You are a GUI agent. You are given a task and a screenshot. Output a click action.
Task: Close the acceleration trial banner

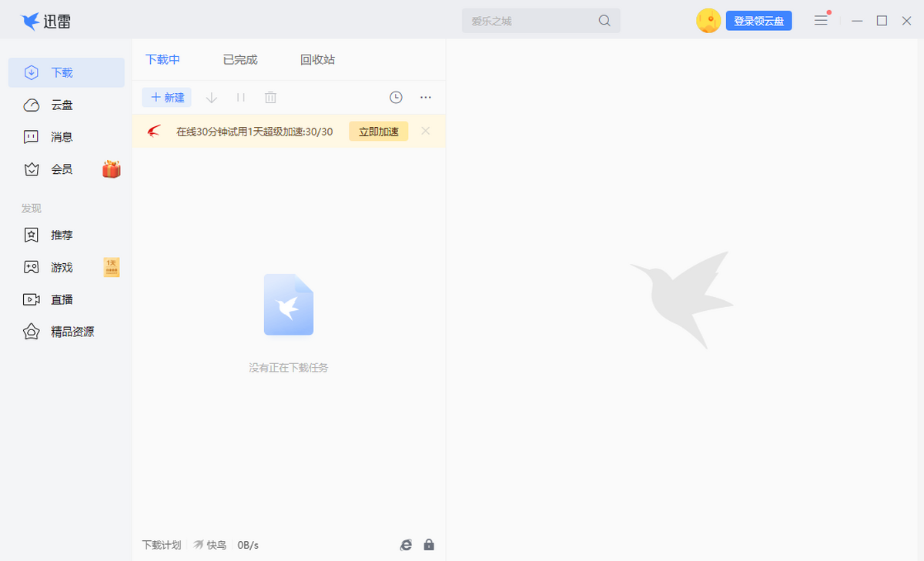coord(425,131)
